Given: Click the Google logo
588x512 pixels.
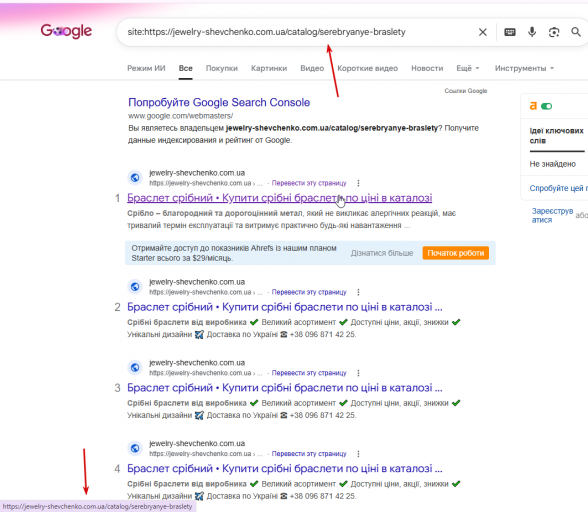Looking at the screenshot, I should [66, 31].
